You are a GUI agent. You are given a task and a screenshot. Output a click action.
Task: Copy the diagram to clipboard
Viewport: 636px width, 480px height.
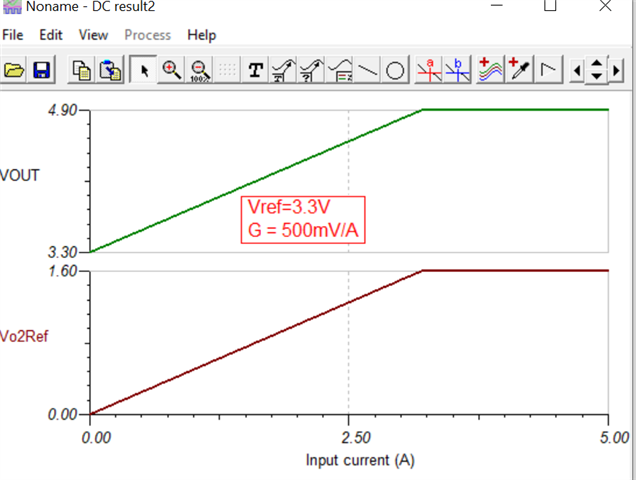[82, 70]
